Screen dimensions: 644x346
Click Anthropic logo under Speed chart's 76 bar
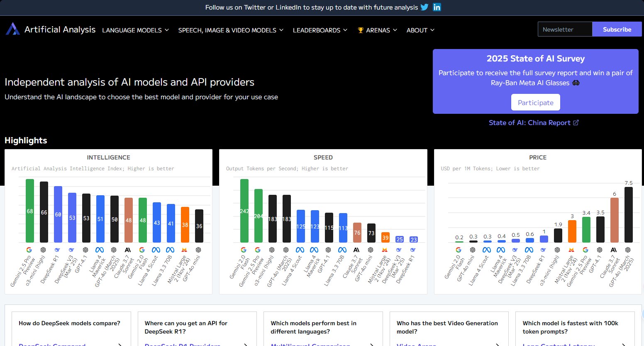coord(356,250)
